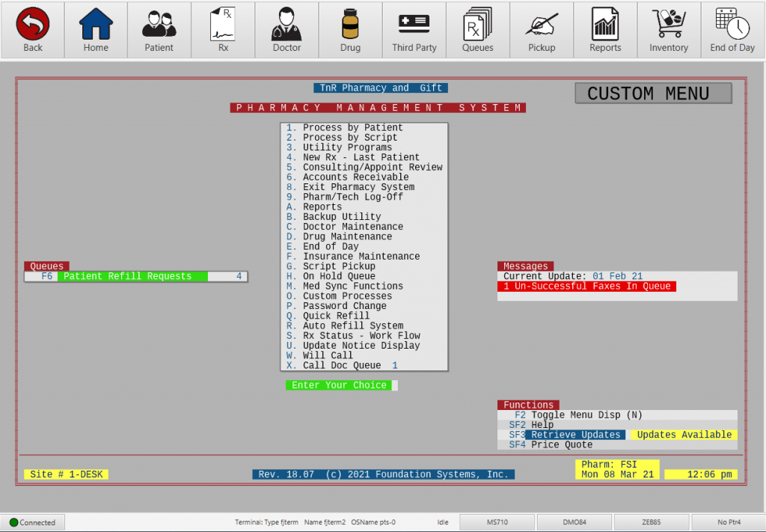Go to the Home icon
This screenshot has width=766, height=532.
96,24
